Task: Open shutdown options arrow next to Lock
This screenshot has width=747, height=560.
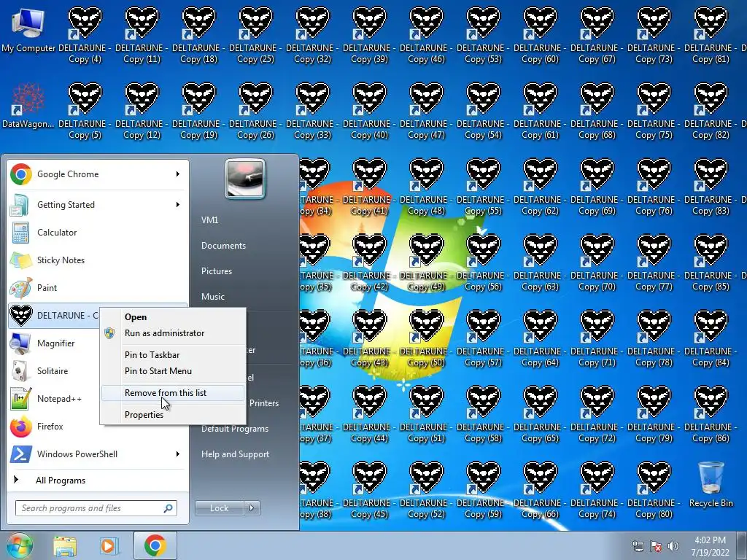Action: pyautogui.click(x=252, y=508)
